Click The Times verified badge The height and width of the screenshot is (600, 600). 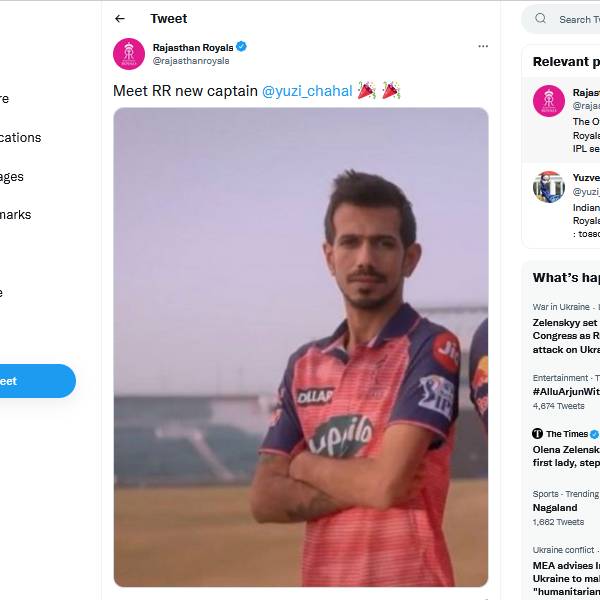595,434
